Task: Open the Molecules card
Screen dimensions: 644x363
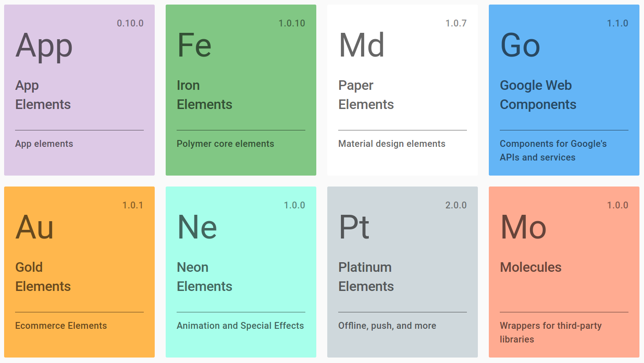Action: point(564,272)
